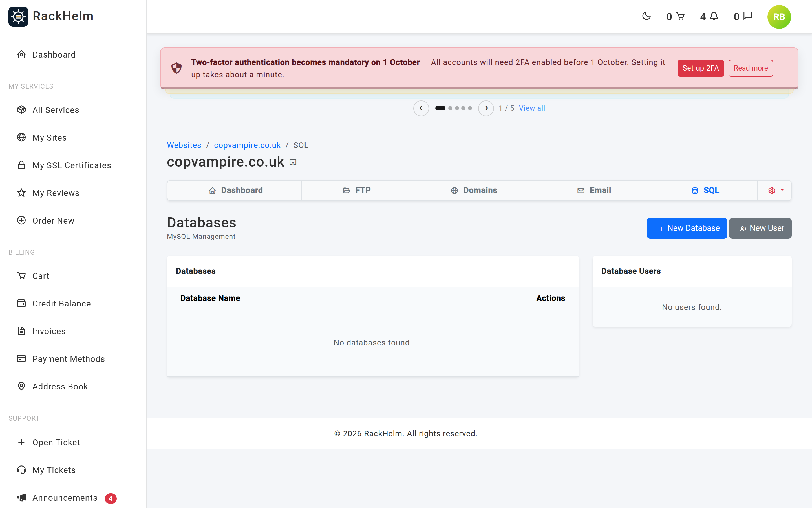Go to next announcement arrow

(486, 108)
